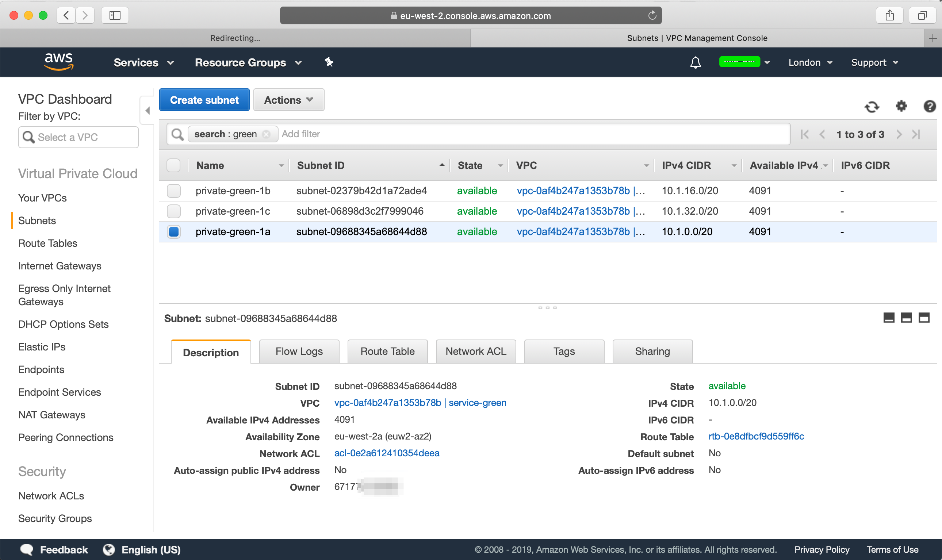The width and height of the screenshot is (942, 560).
Task: Open the notifications bell icon
Action: coord(695,63)
